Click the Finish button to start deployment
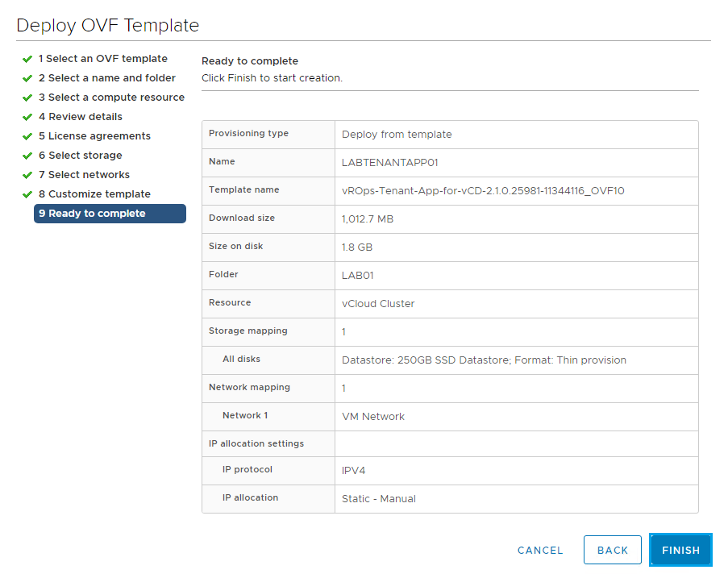 pos(680,550)
